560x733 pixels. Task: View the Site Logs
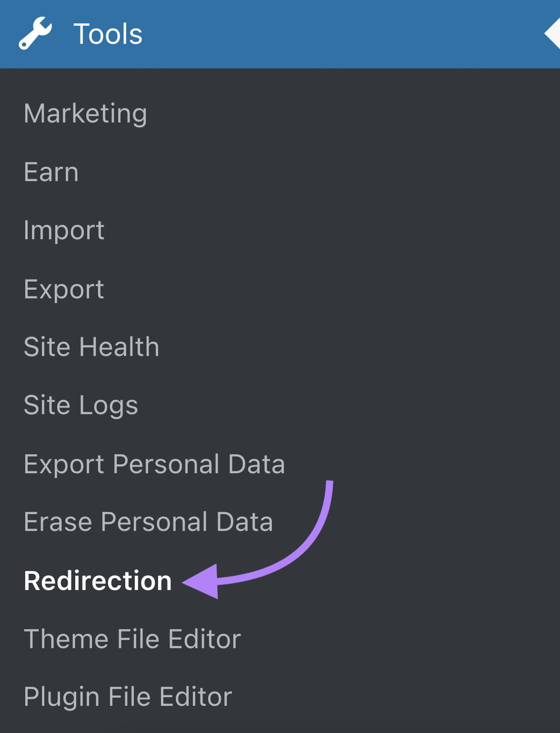(80, 406)
